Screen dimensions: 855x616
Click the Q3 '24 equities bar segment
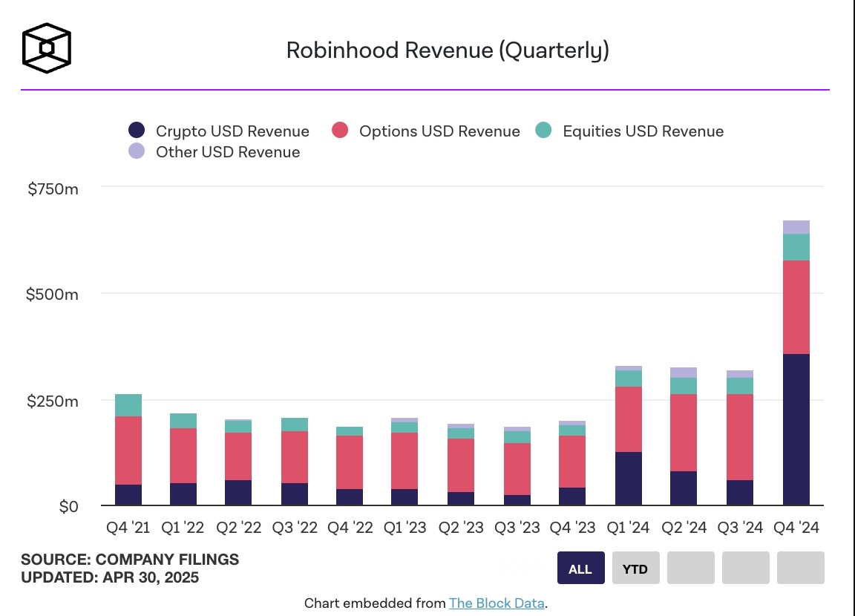(x=740, y=386)
